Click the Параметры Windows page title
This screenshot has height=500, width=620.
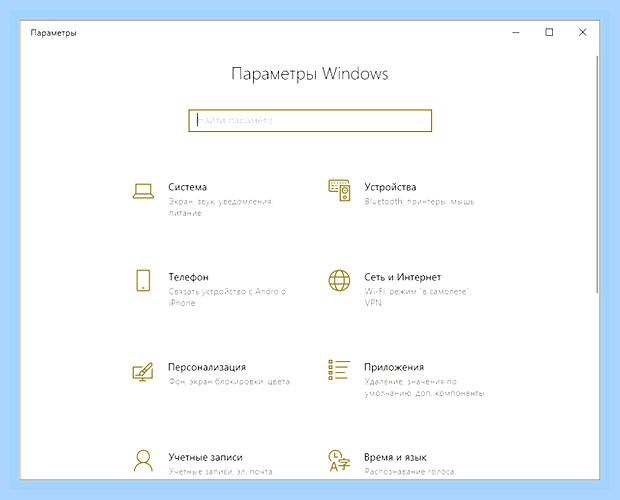[310, 74]
